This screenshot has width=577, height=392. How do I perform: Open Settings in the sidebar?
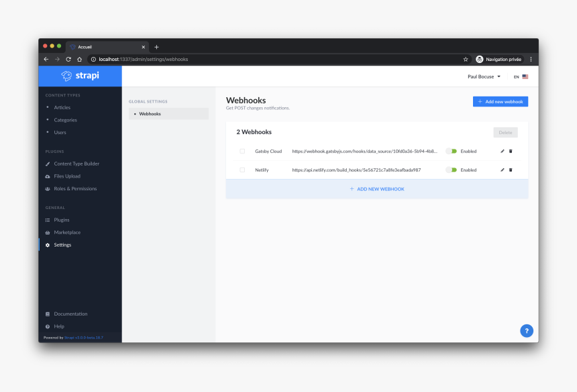pos(62,245)
